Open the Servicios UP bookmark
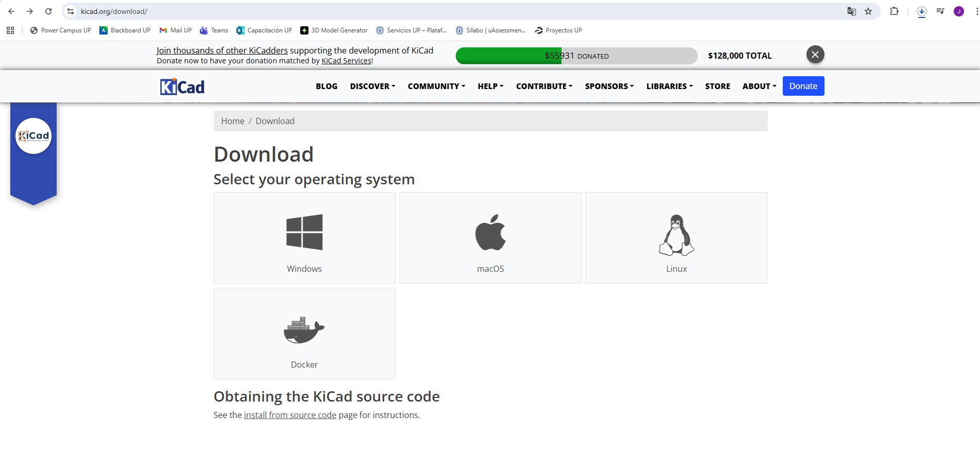Viewport: 980px width, 452px height. (411, 30)
